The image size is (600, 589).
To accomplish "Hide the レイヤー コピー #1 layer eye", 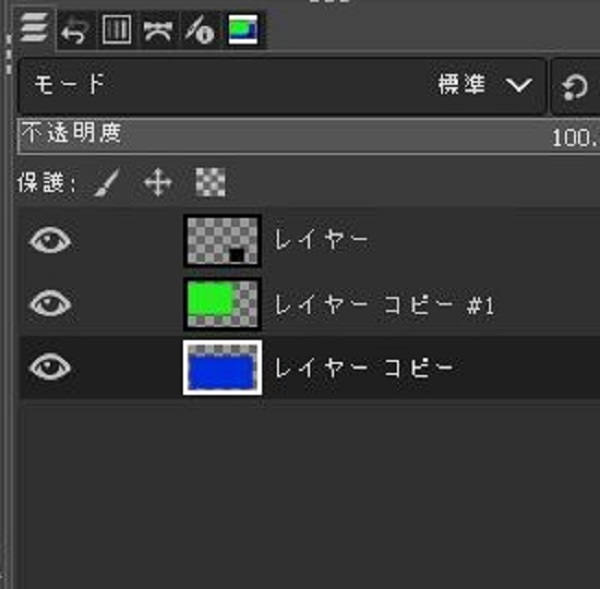I will 50,303.
